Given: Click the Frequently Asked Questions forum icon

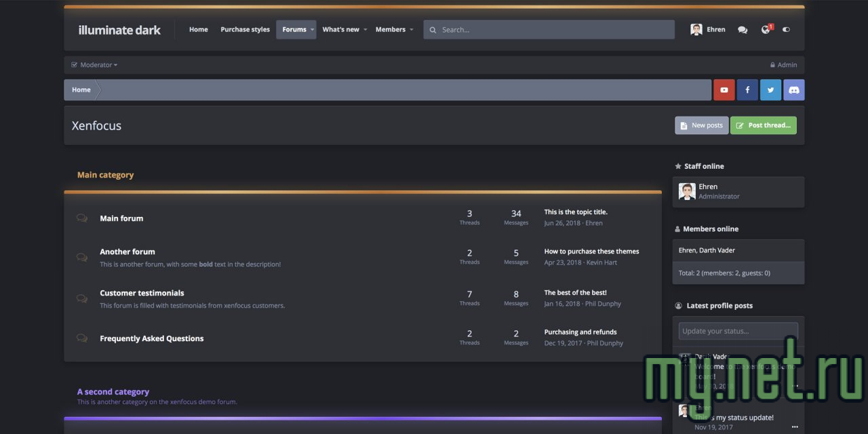Looking at the screenshot, I should pyautogui.click(x=82, y=338).
